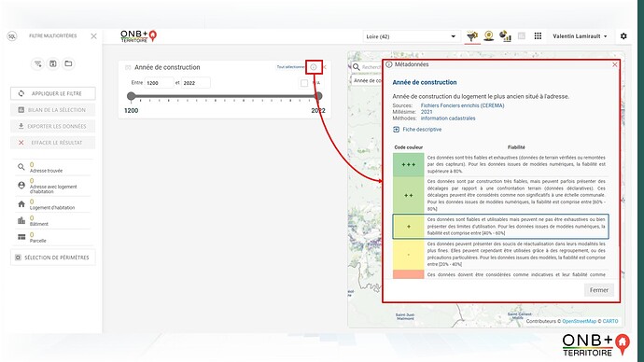Click the greyed-out table icon in the header
The image size is (644, 362).
(522, 36)
